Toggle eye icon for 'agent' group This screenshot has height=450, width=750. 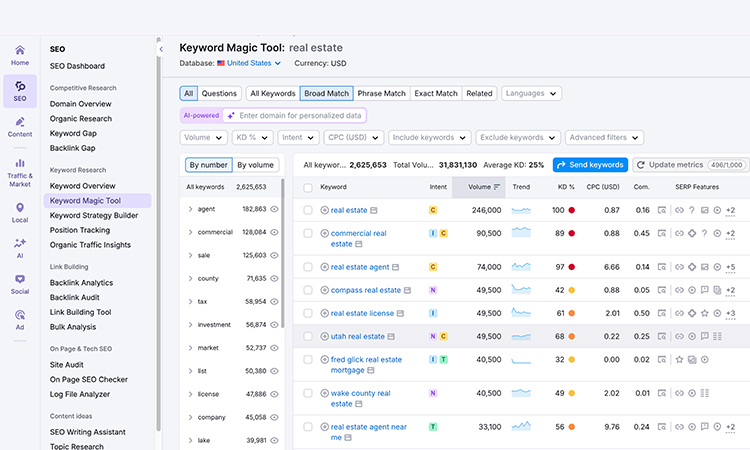pyautogui.click(x=274, y=209)
